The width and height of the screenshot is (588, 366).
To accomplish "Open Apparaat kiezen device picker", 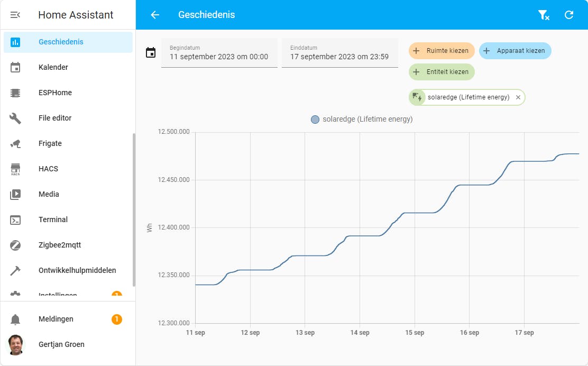I will pos(514,51).
